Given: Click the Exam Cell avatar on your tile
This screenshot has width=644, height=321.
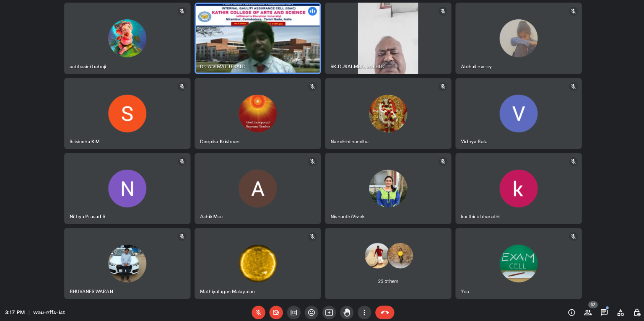Looking at the screenshot, I should [518, 263].
